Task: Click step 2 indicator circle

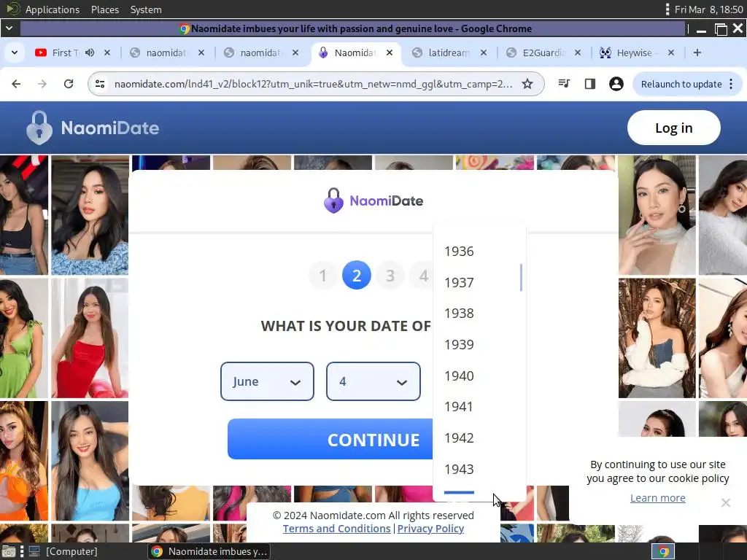Action: tap(356, 275)
